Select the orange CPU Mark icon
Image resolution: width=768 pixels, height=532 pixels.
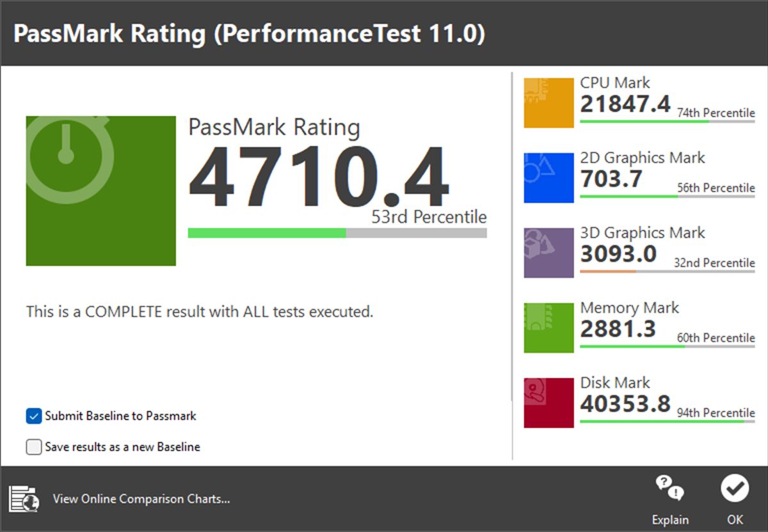(548, 102)
